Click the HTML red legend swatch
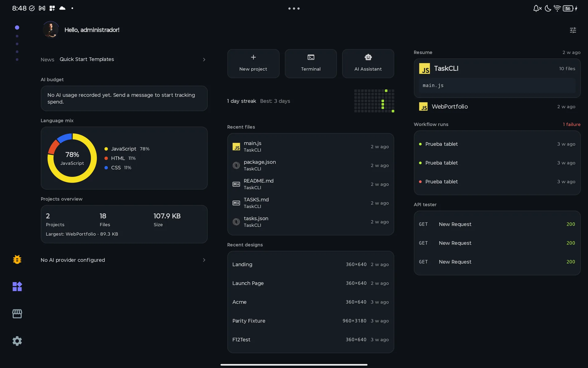588x368 pixels. click(106, 158)
